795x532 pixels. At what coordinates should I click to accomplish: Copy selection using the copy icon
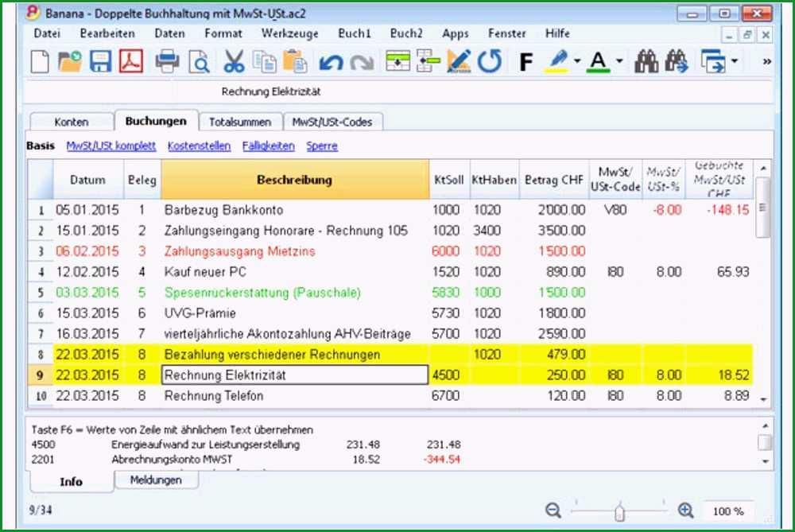pyautogui.click(x=265, y=61)
